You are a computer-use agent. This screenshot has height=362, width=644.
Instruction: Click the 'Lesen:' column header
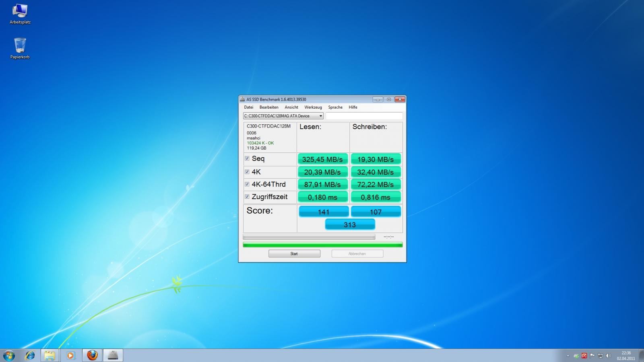click(x=310, y=127)
